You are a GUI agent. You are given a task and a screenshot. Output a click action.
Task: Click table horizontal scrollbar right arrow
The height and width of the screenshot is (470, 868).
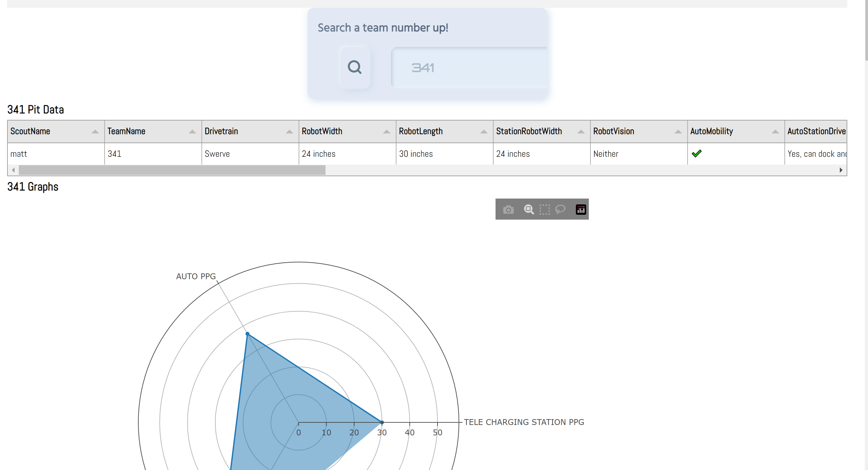pos(841,170)
